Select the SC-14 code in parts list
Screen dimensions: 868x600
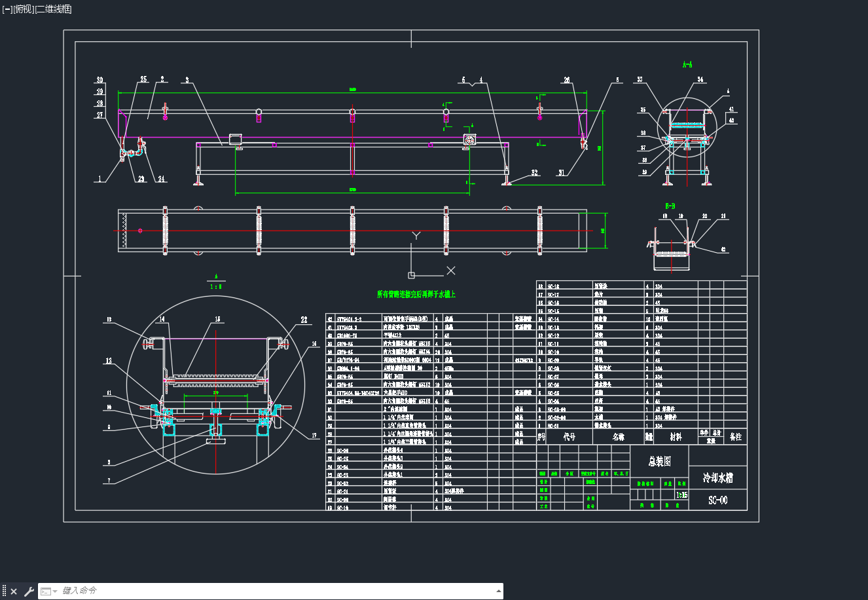[x=554, y=319]
